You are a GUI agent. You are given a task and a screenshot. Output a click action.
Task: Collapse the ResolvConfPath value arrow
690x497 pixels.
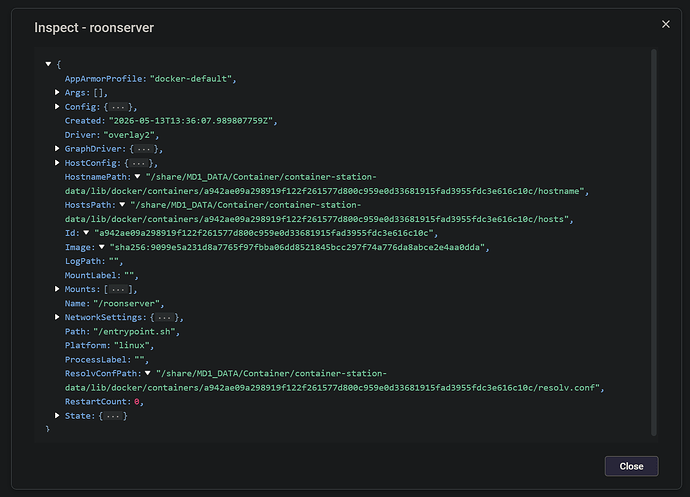(x=148, y=373)
